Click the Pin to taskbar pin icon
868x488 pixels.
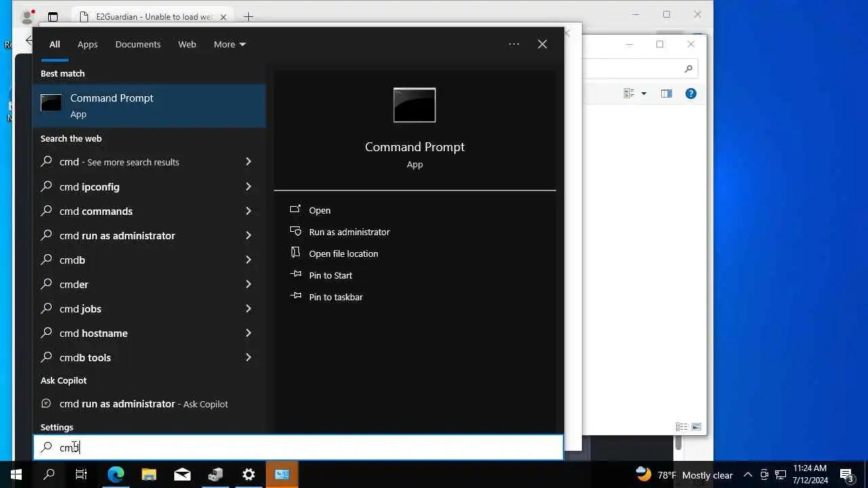(296, 296)
